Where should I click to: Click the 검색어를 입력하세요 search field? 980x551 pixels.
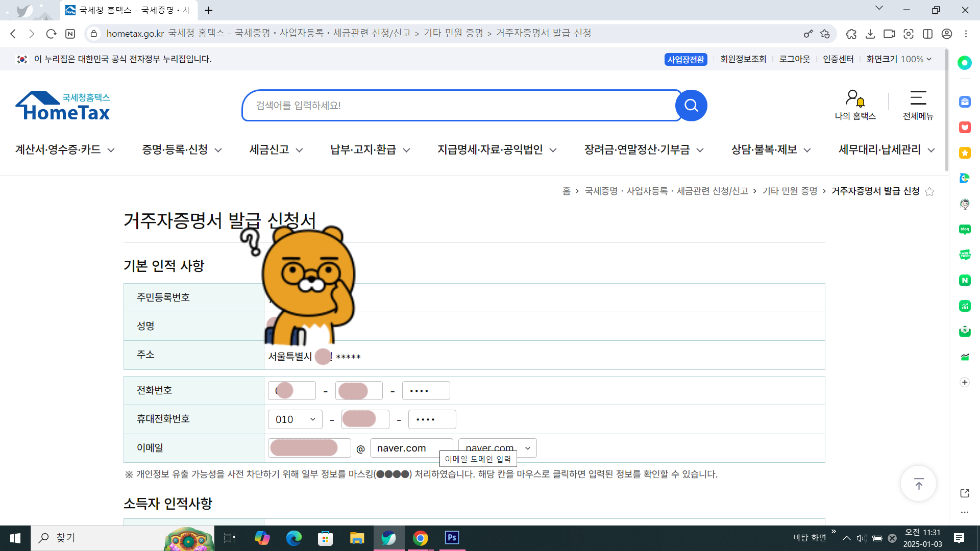(x=459, y=106)
